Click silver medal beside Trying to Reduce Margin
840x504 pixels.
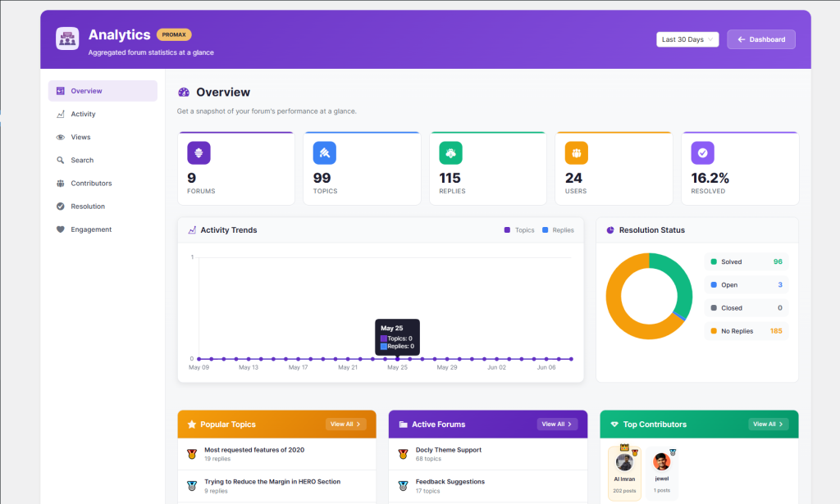pyautogui.click(x=192, y=486)
